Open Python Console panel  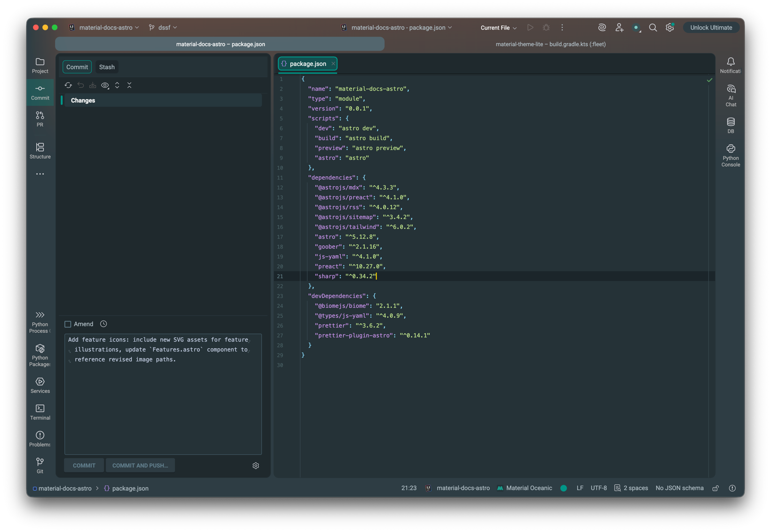point(731,155)
